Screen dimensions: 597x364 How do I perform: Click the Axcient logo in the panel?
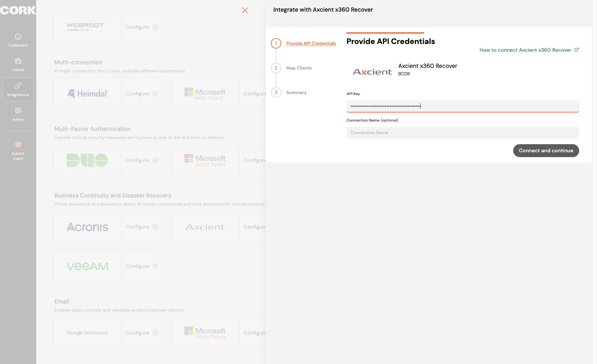[372, 72]
